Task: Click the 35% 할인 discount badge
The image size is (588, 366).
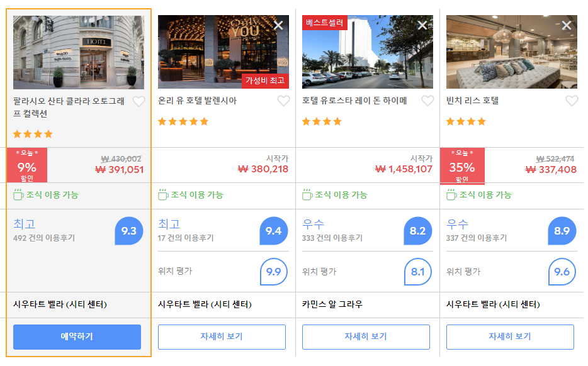Action: pyautogui.click(x=462, y=166)
